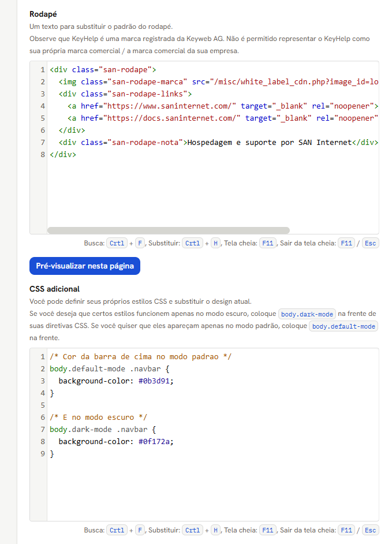Click the Esc key hint under the CSS adicional editor
This screenshot has width=392, height=544.
[x=371, y=530]
